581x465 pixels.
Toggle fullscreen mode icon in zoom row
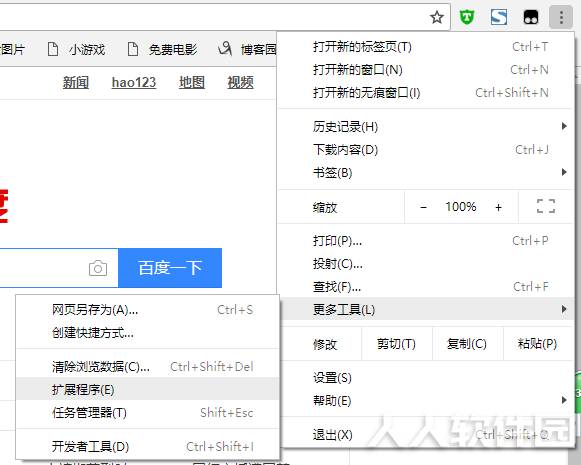click(546, 206)
